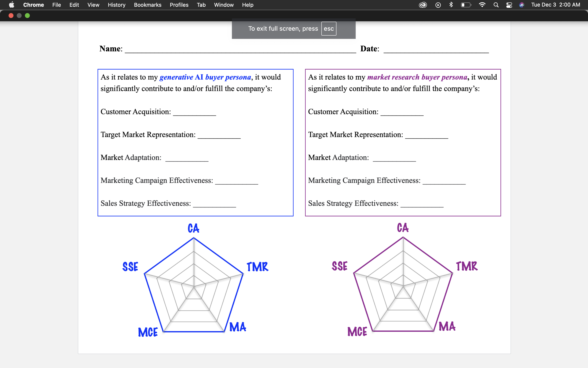Open the Tab menu

[x=201, y=5]
